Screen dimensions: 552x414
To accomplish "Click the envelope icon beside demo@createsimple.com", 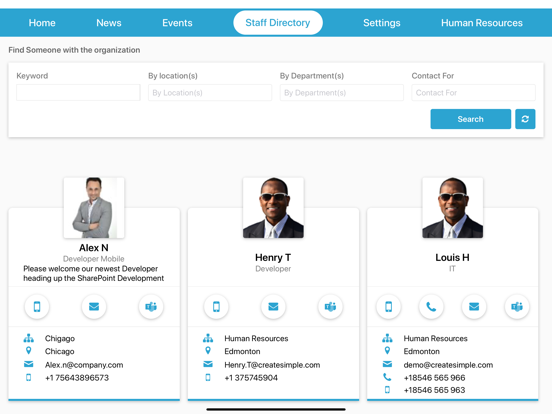I will (387, 364).
